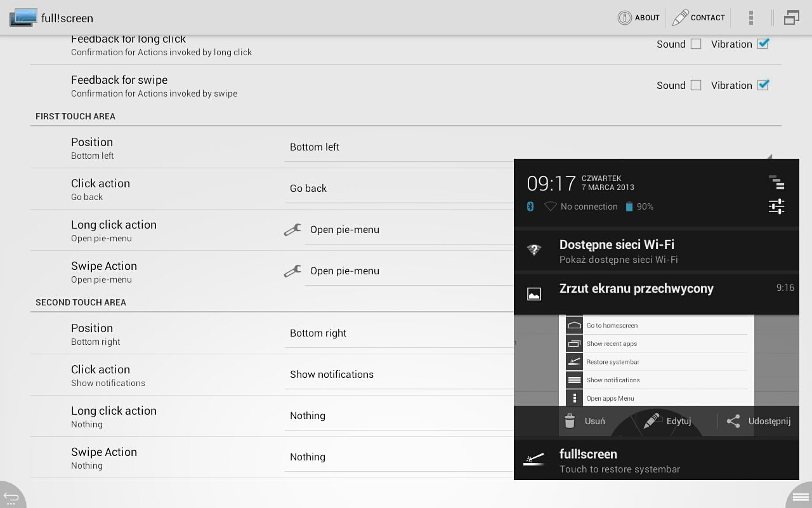Click wrench icon beside Long click action
This screenshot has width=812, height=508.
click(292, 230)
